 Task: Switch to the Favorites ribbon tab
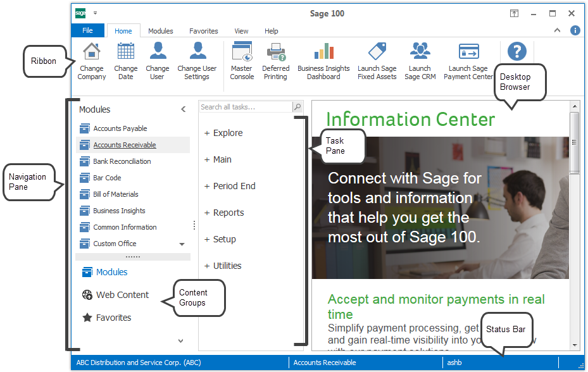pos(204,31)
